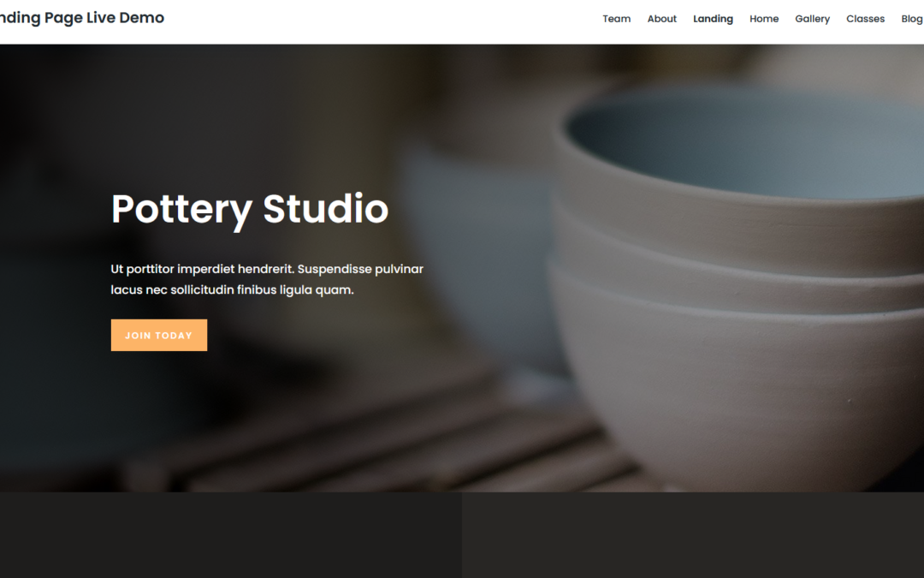
Task: Open the Gallery nav link
Action: [812, 19]
